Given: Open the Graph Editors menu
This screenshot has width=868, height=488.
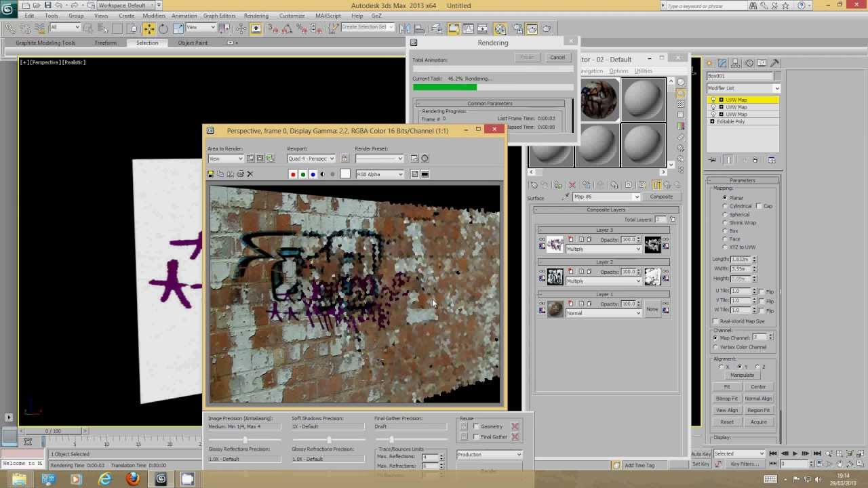Looking at the screenshot, I should 219,16.
